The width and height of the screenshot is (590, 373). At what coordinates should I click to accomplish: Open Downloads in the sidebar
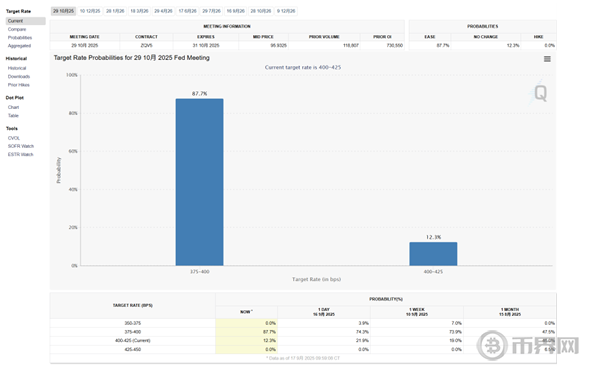tap(19, 77)
